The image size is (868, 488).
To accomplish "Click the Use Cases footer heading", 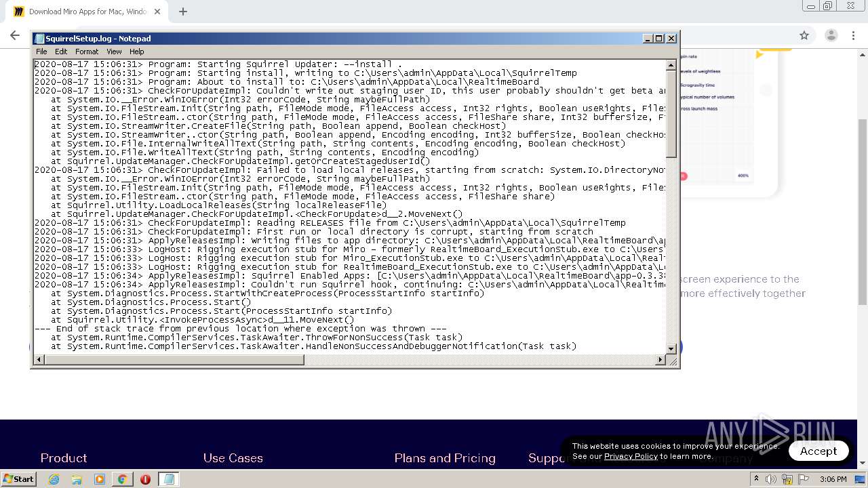I will click(x=233, y=458).
